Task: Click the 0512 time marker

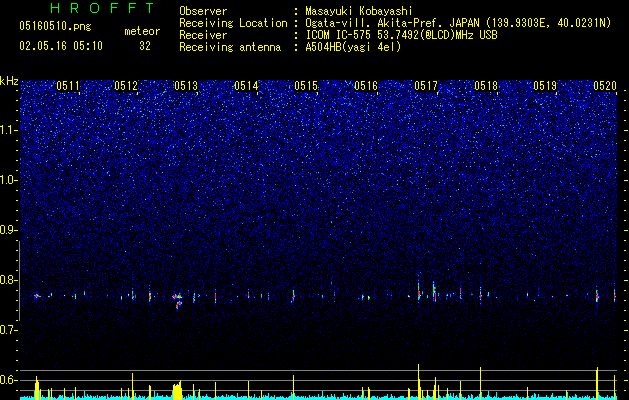Action: click(x=126, y=86)
